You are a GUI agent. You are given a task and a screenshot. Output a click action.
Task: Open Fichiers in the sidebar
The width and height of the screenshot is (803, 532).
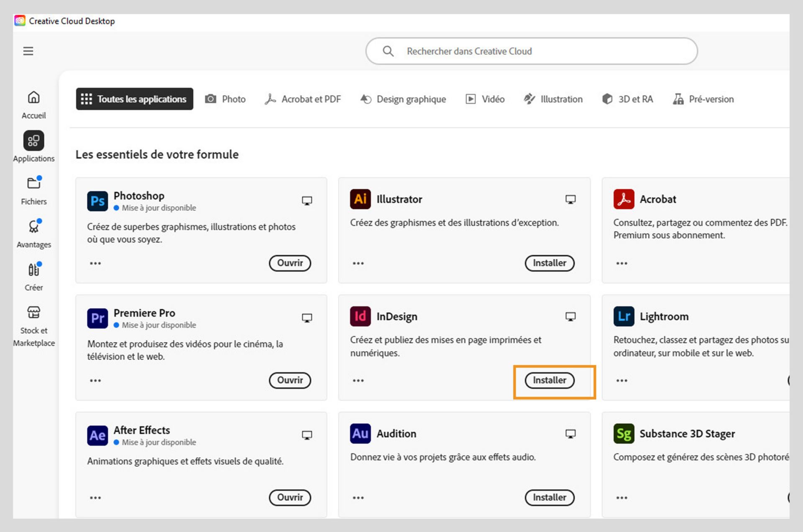[33, 183]
